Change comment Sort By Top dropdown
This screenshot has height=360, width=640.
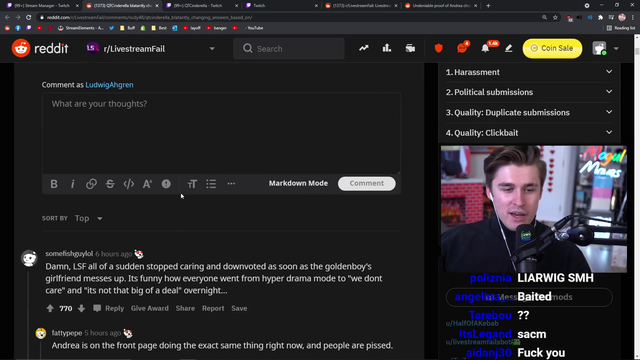[89, 218]
